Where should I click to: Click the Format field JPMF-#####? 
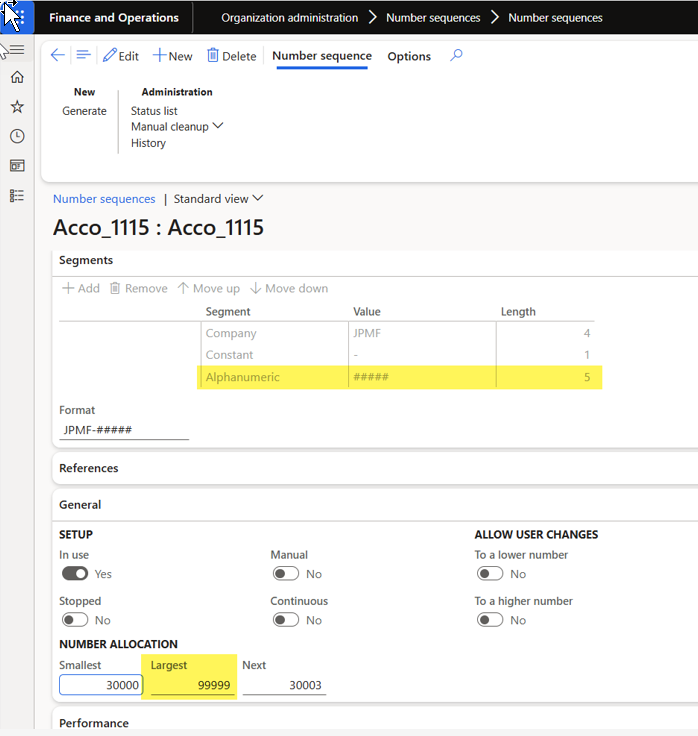124,430
